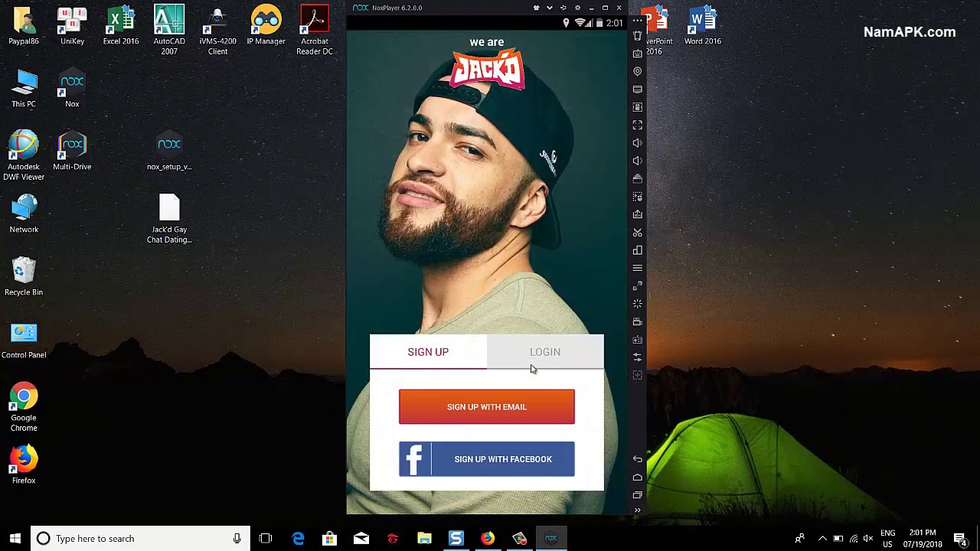
Task: Click the shake device icon in Nox sidebar
Action: (x=637, y=35)
